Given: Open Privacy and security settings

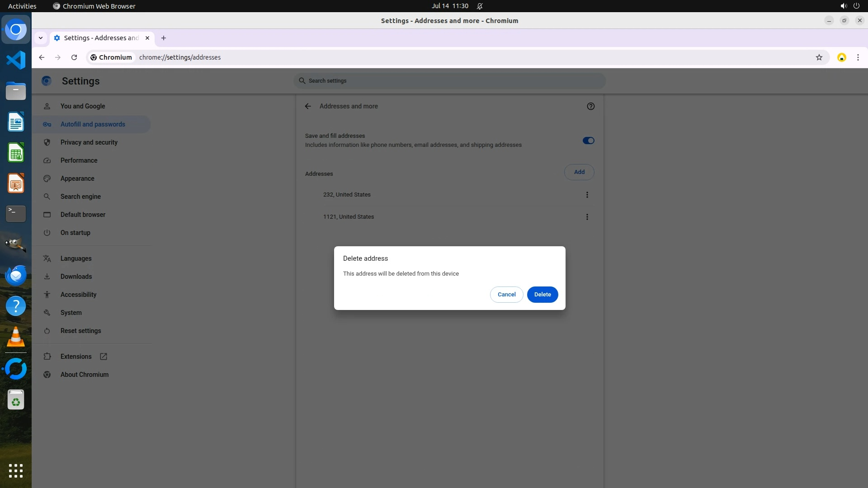Looking at the screenshot, I should (x=89, y=142).
